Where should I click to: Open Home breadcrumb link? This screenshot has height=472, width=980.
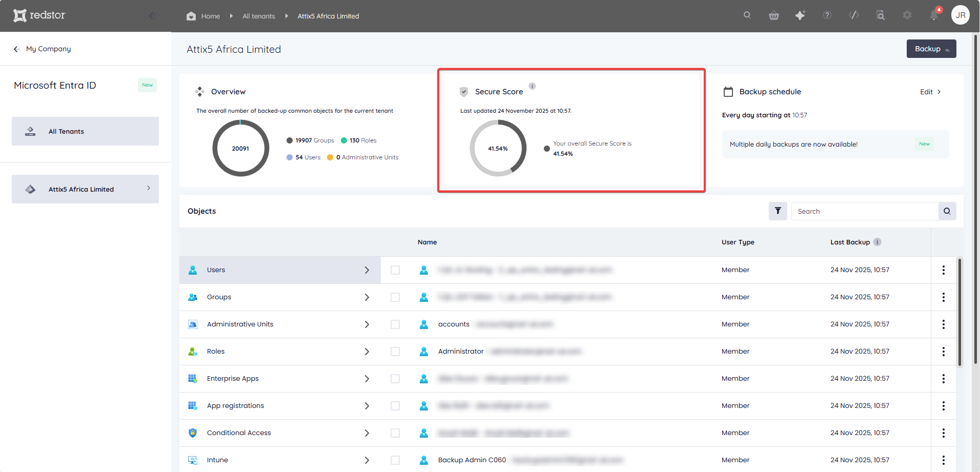point(210,16)
